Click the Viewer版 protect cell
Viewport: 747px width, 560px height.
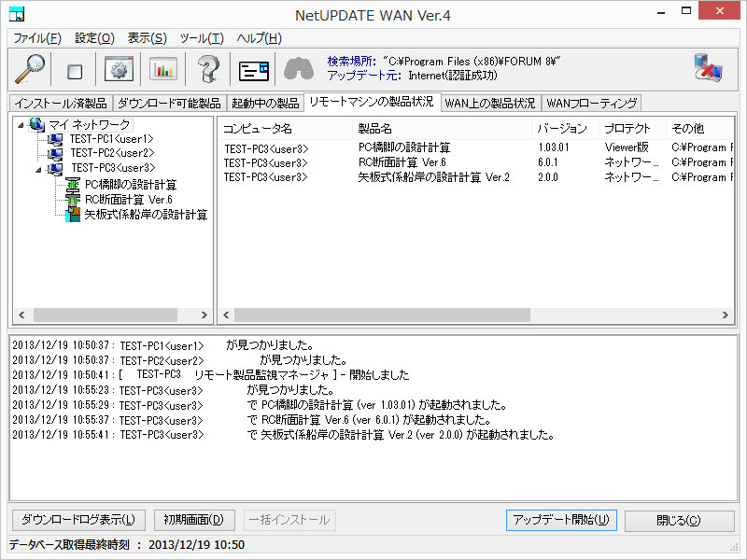point(627,147)
